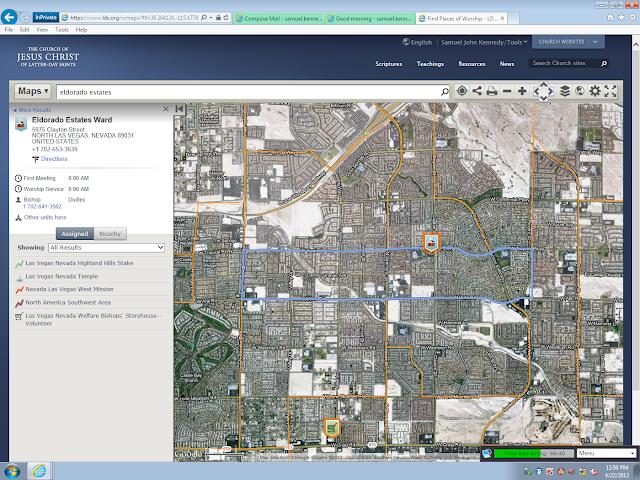Open News navigation item

[x=507, y=64]
